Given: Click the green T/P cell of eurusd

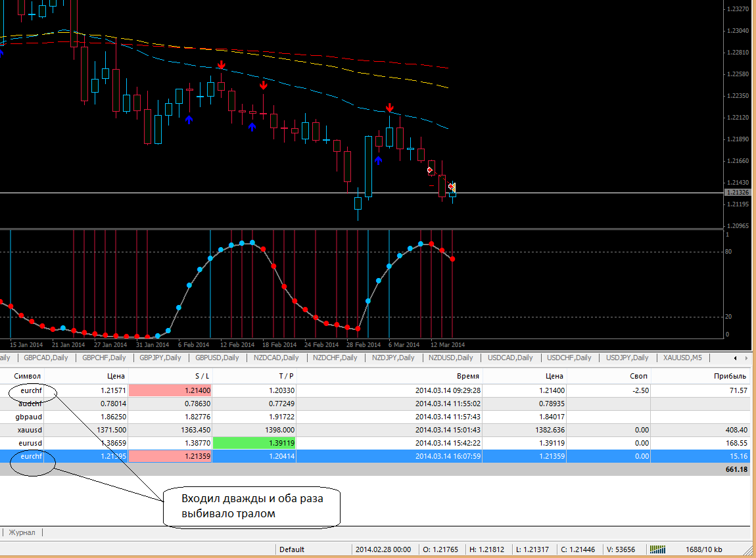Looking at the screenshot, I should (x=254, y=443).
